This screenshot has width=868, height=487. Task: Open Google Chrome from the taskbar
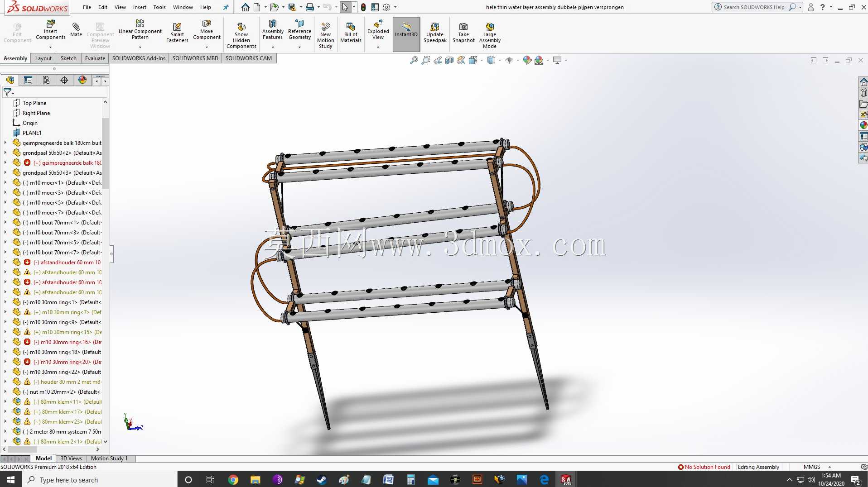click(x=233, y=480)
